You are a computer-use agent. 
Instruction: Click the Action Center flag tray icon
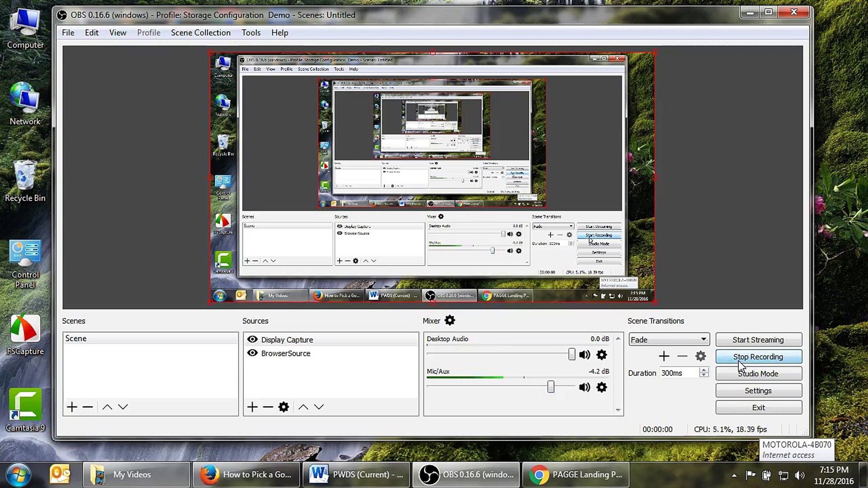pyautogui.click(x=751, y=475)
